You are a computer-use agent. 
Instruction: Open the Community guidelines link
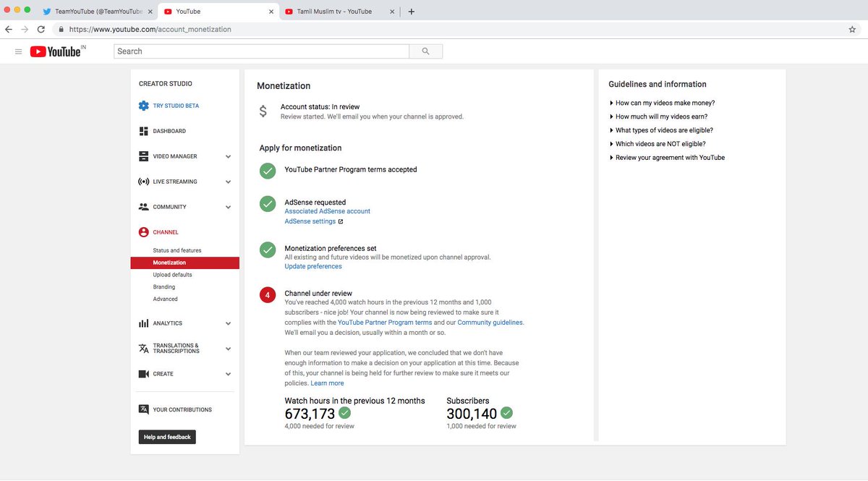pyautogui.click(x=490, y=323)
